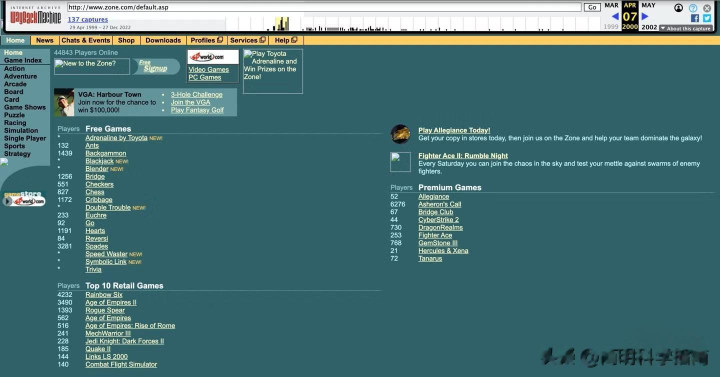
Task: Open Wayback Machine user account icon
Action: [x=678, y=8]
